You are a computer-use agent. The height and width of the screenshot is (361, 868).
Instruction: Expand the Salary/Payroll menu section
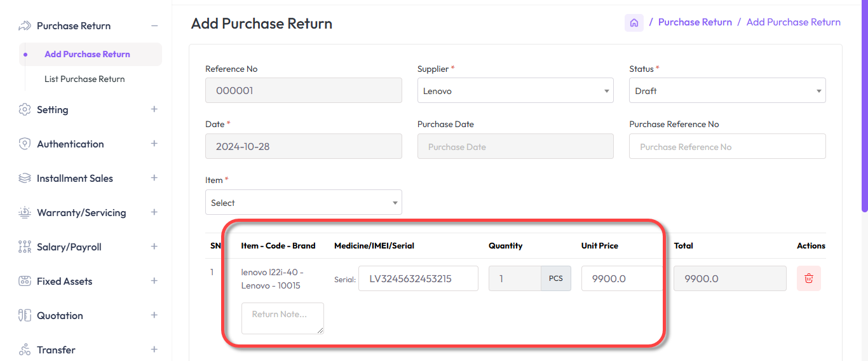[x=154, y=247]
